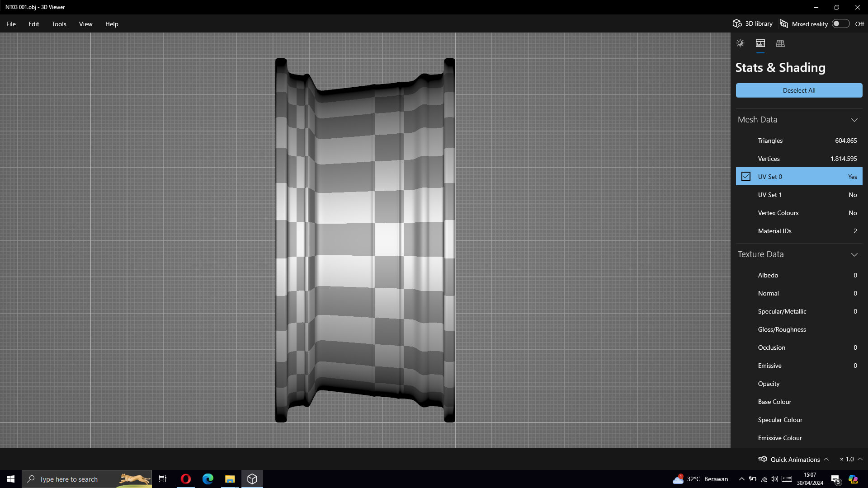The image size is (868, 488).
Task: Collapse the Texture Data section
Action: pos(854,254)
